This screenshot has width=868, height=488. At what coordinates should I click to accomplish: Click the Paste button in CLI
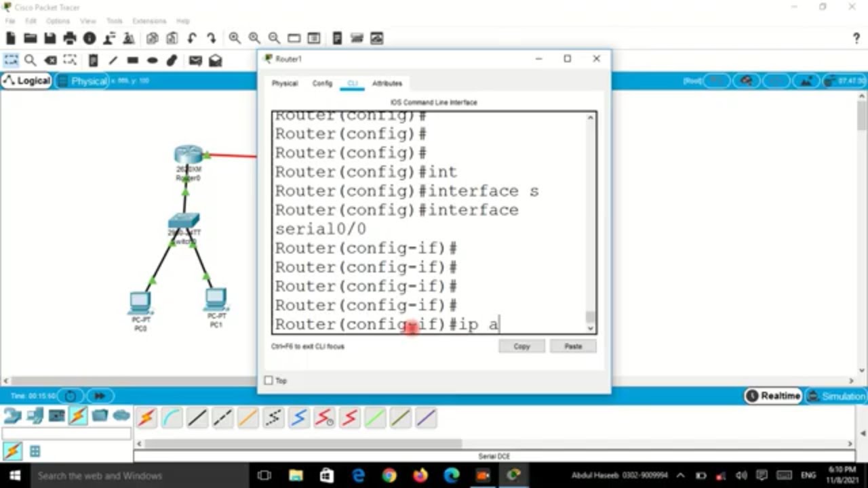(573, 346)
